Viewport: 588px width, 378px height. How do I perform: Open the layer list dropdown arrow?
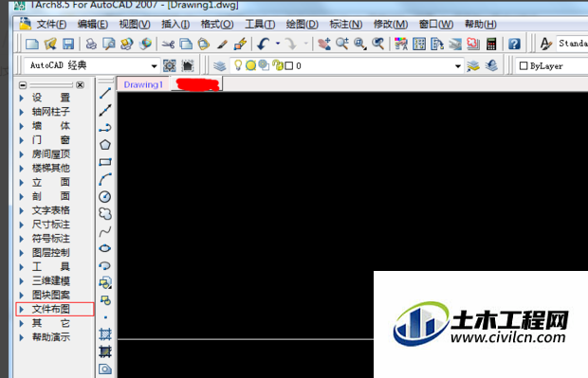pos(457,66)
